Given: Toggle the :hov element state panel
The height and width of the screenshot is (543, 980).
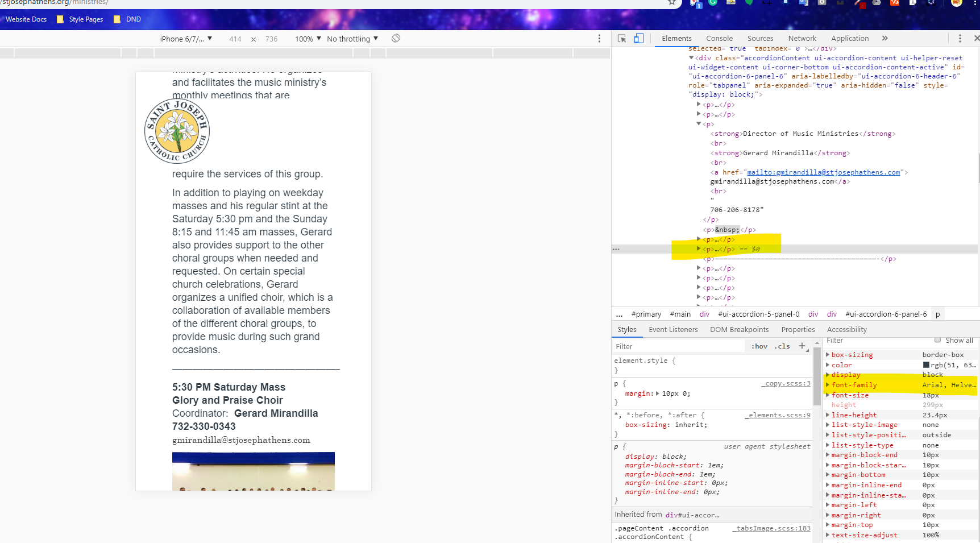Looking at the screenshot, I should point(759,346).
